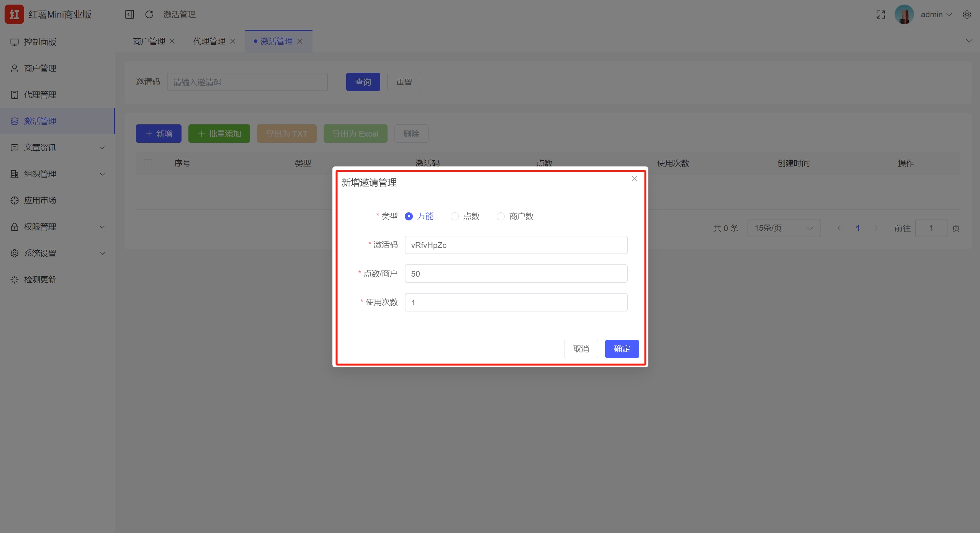
Task: Click inside the 邀请码 search input
Action: tap(247, 81)
